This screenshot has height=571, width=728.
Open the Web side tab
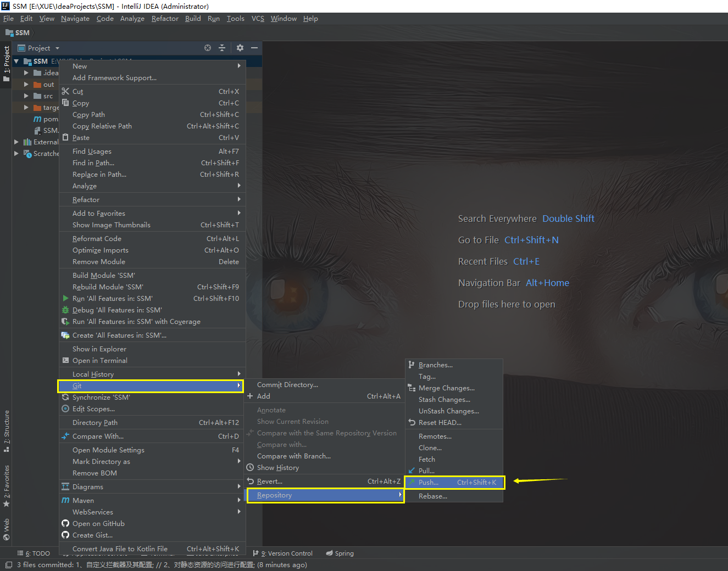pyautogui.click(x=7, y=529)
